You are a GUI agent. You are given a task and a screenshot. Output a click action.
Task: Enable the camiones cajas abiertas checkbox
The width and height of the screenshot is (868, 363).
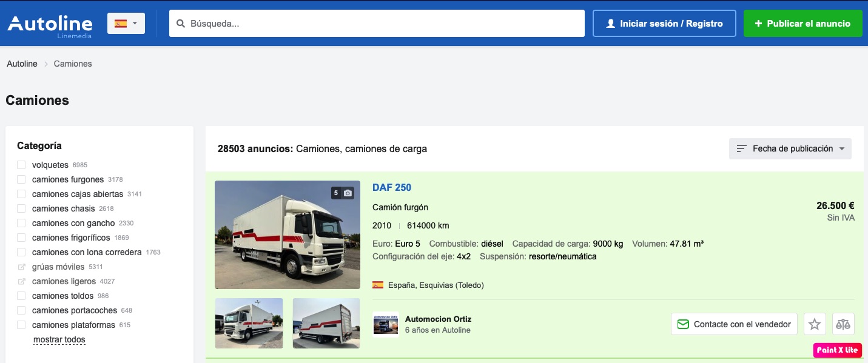point(21,194)
